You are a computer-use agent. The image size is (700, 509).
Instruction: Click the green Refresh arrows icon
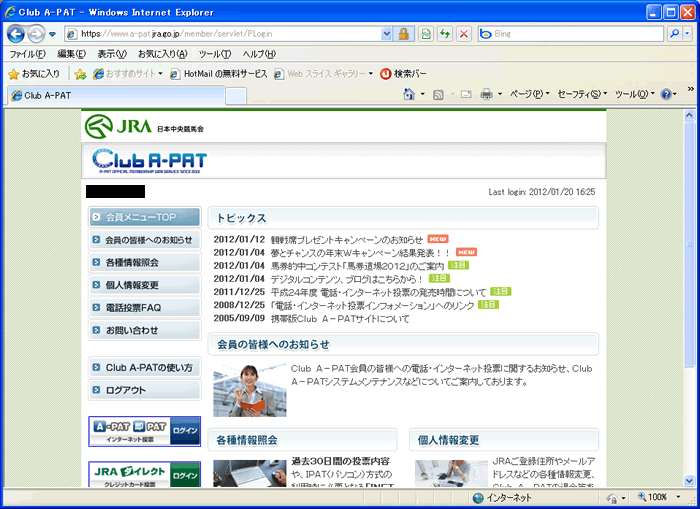445,34
